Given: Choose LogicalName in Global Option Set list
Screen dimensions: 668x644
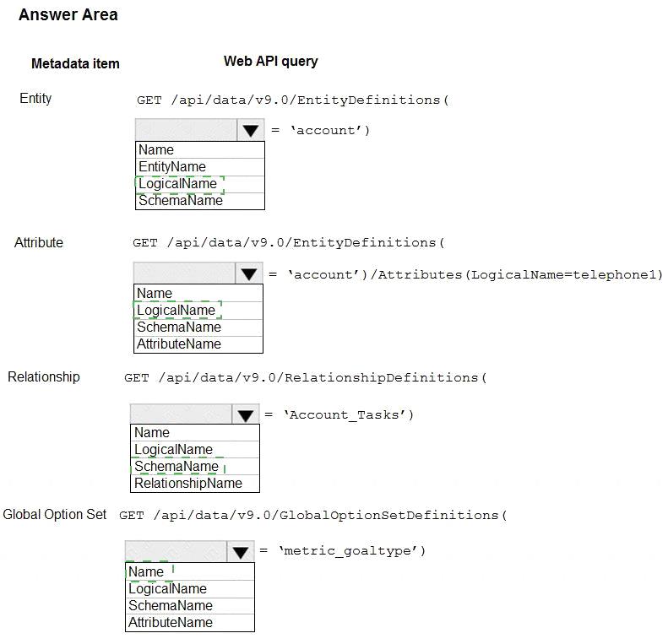Looking at the screenshot, I should pyautogui.click(x=190, y=589).
